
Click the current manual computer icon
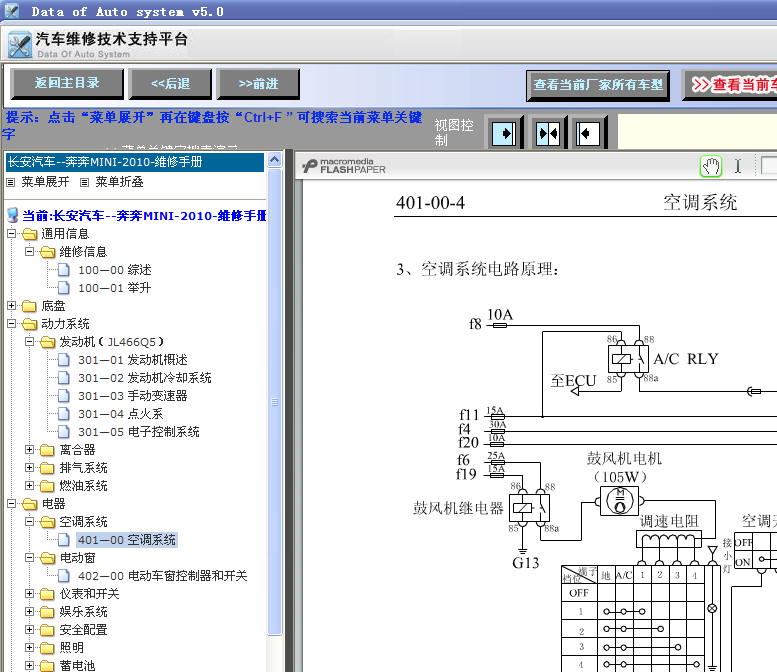(x=13, y=216)
